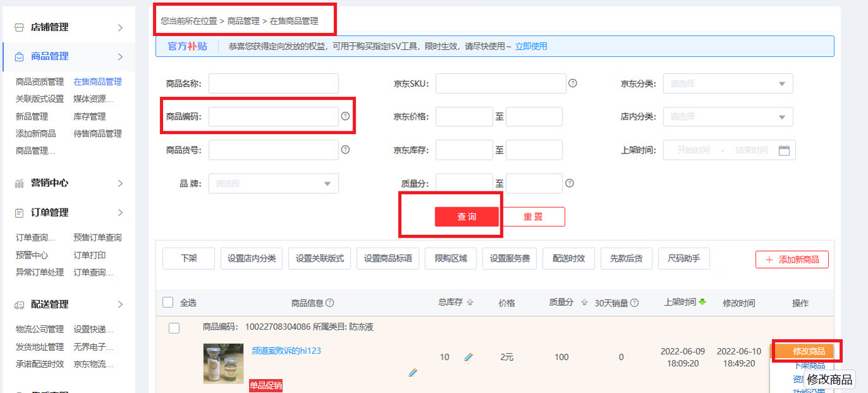
Task: Open the 店内分类 dropdown
Action: [x=727, y=116]
